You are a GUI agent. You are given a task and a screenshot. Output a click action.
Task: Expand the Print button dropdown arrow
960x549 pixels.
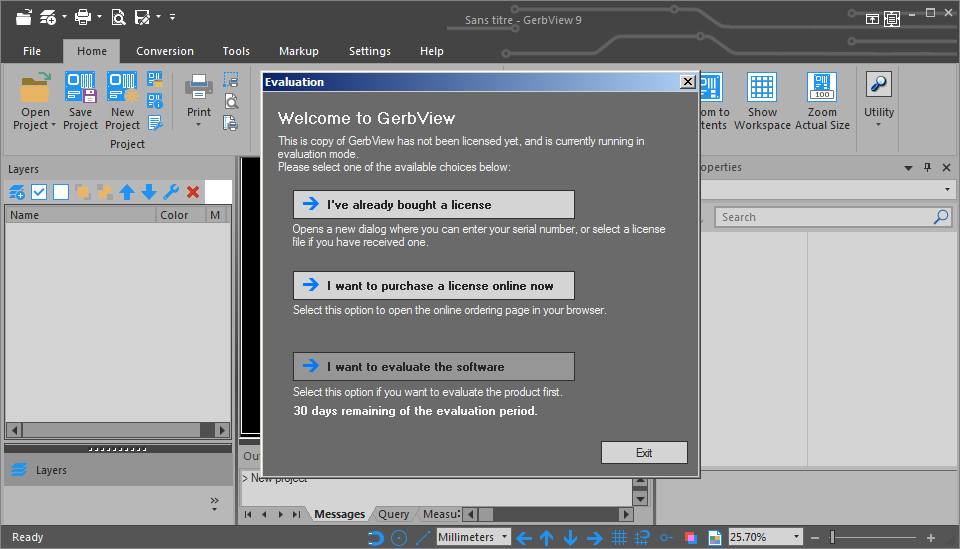tap(198, 125)
